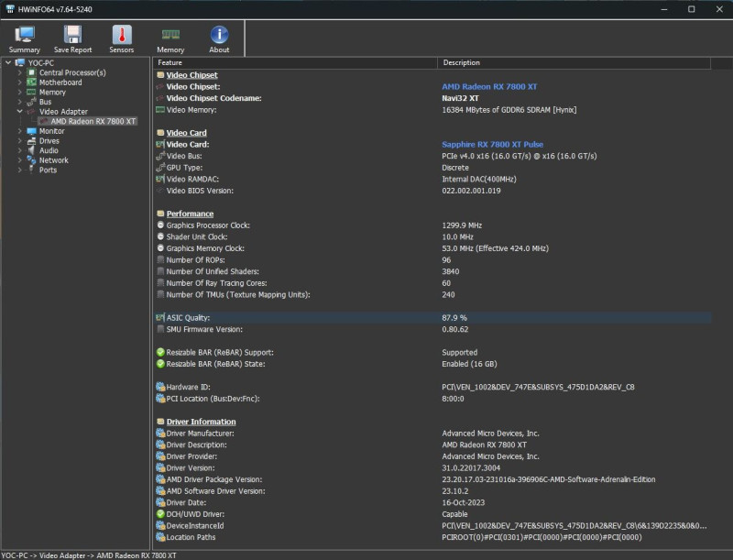
Task: Click the YOC-PC computer icon in tree
Action: coord(19,62)
